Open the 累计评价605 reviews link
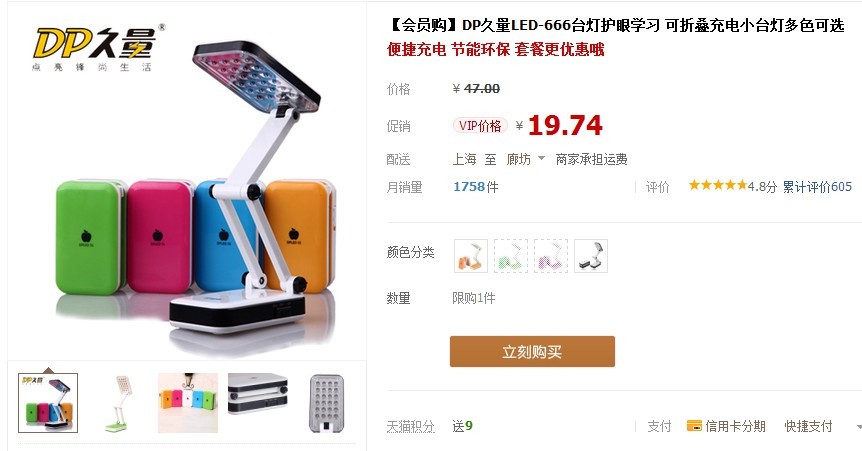 pos(817,187)
